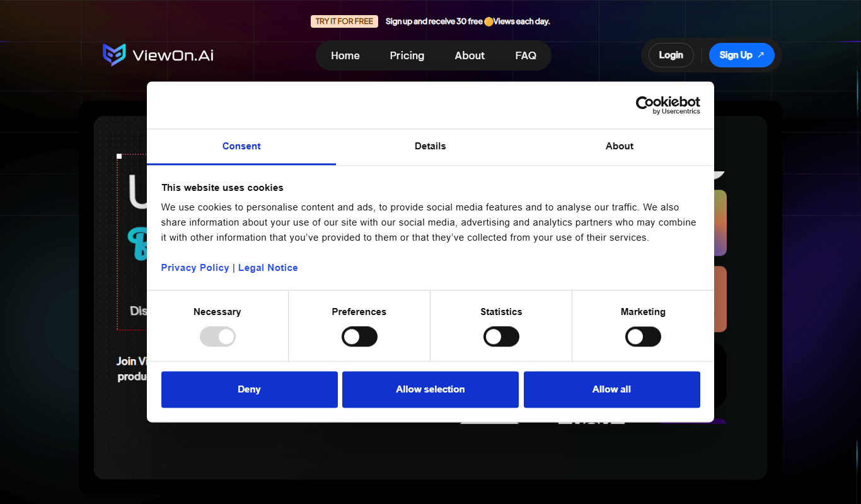This screenshot has width=861, height=504.
Task: Open About in the site navigation
Action: pyautogui.click(x=470, y=55)
